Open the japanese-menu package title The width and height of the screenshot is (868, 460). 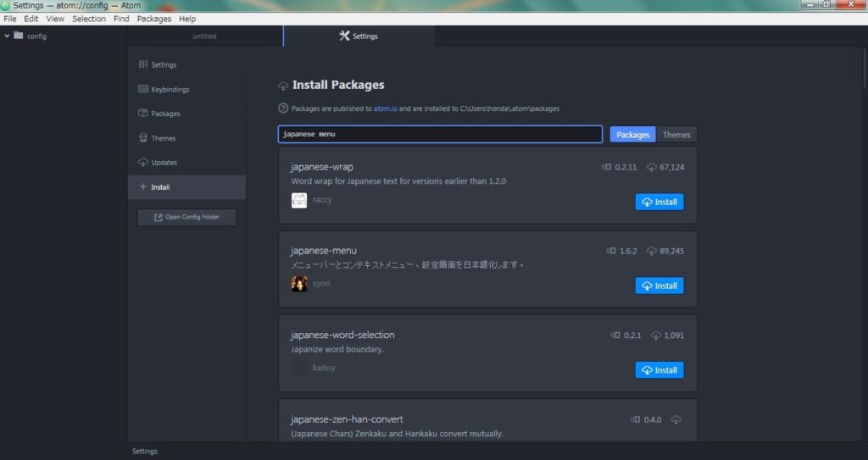[323, 251]
